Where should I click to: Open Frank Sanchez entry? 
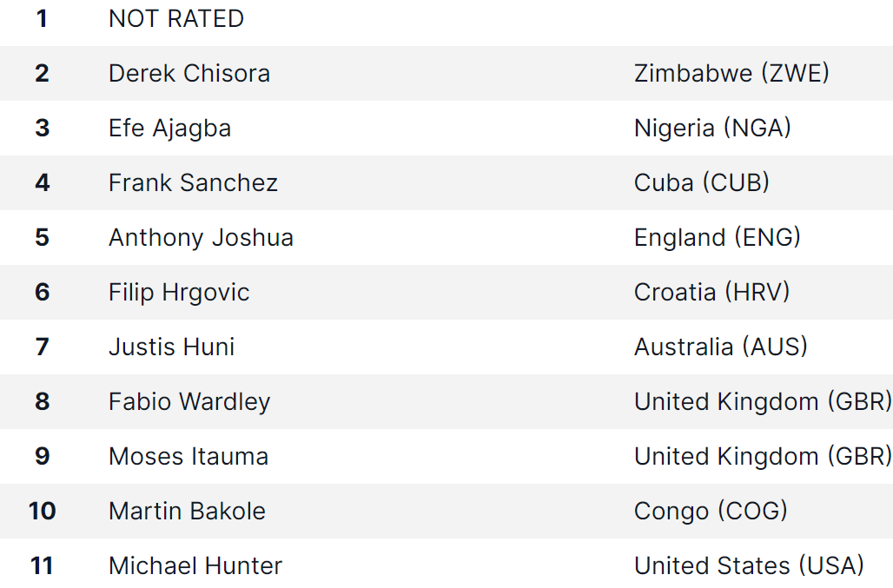(x=193, y=182)
